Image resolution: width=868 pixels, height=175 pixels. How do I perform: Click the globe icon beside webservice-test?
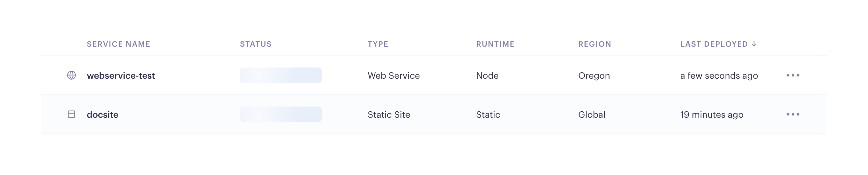click(71, 75)
